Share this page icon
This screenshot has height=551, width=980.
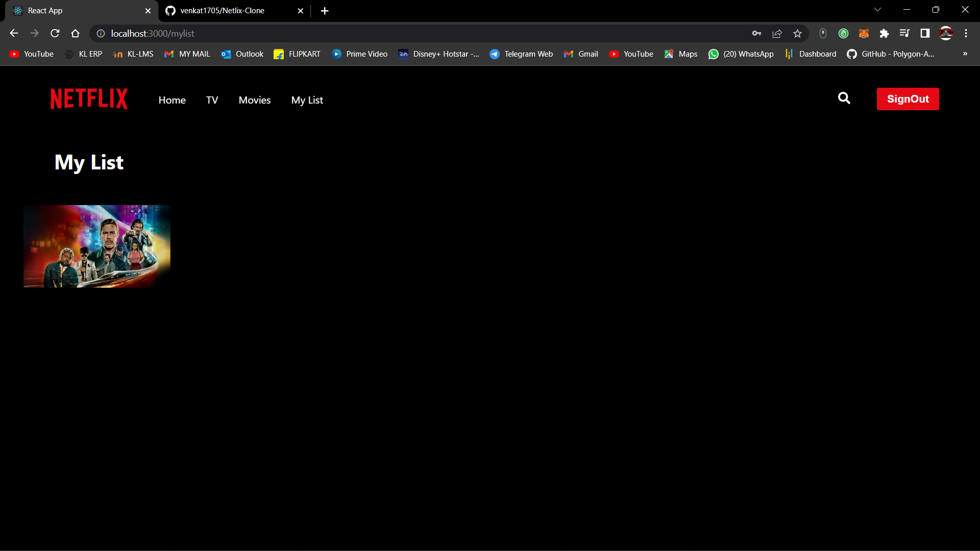pos(777,33)
